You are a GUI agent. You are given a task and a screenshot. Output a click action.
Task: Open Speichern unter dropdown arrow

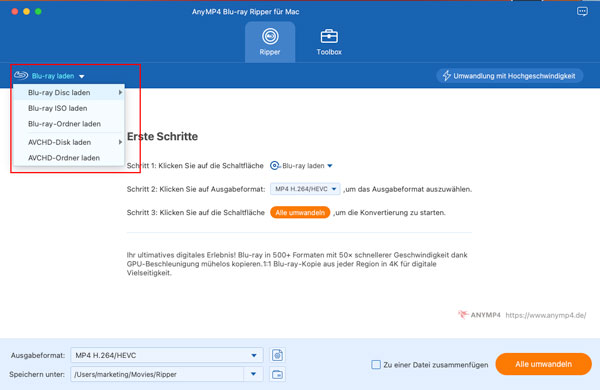253,374
